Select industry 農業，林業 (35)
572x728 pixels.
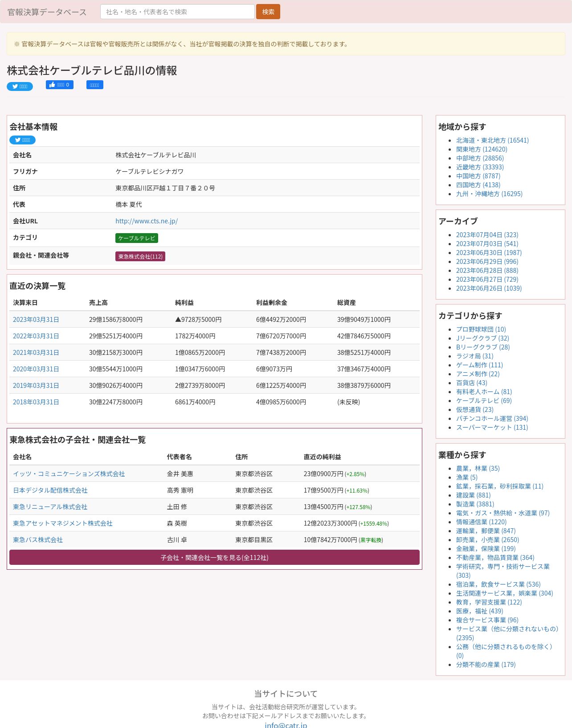(x=478, y=469)
